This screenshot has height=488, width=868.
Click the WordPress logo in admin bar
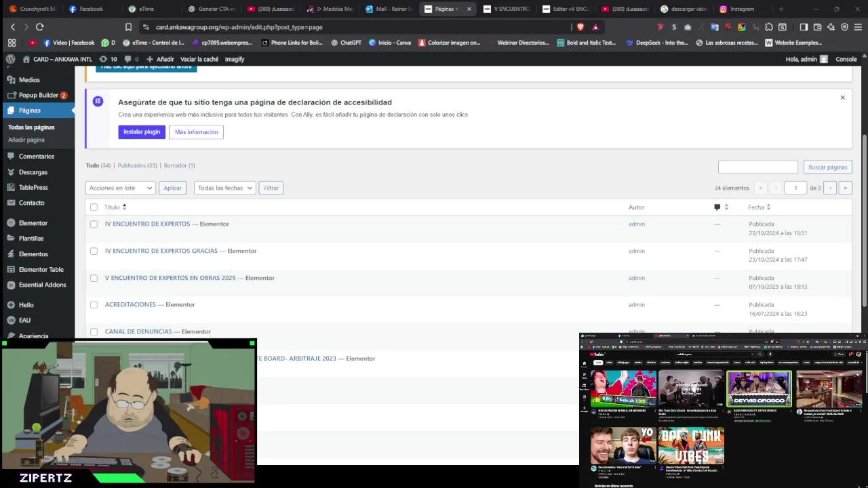coord(11,59)
